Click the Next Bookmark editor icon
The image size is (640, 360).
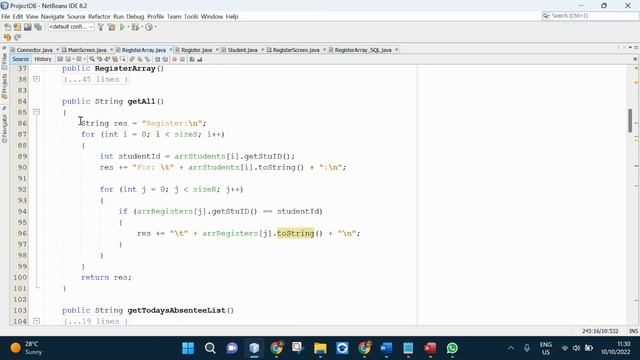140,59
